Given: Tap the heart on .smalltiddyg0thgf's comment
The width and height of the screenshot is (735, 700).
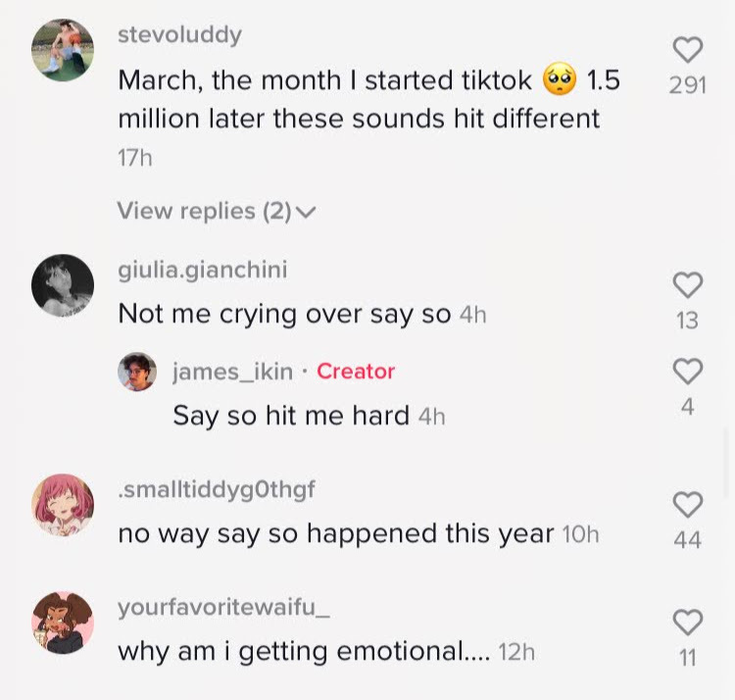Looking at the screenshot, I should pyautogui.click(x=688, y=505).
